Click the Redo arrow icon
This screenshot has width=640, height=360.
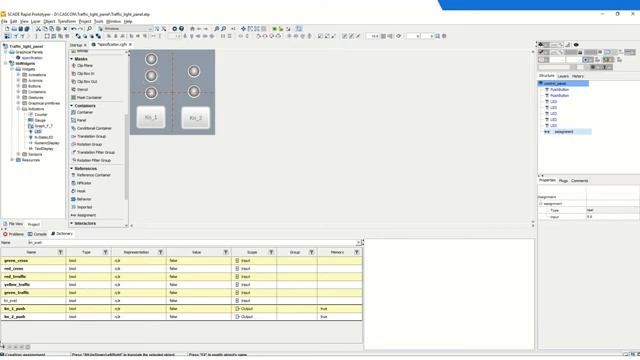pos(80,29)
